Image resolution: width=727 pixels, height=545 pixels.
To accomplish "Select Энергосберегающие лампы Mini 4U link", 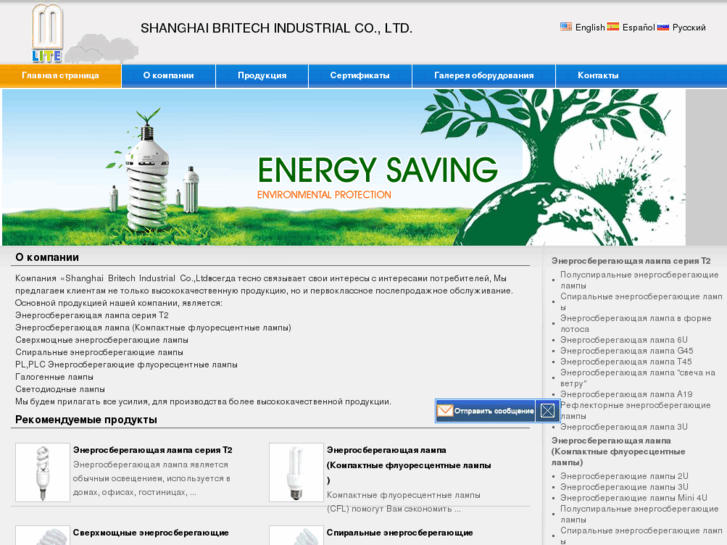I will 633,498.
